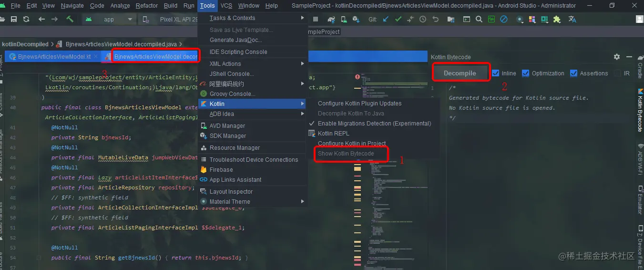This screenshot has width=644, height=270.
Task: Click the Run Anything terminal icon
Action: pos(467,20)
